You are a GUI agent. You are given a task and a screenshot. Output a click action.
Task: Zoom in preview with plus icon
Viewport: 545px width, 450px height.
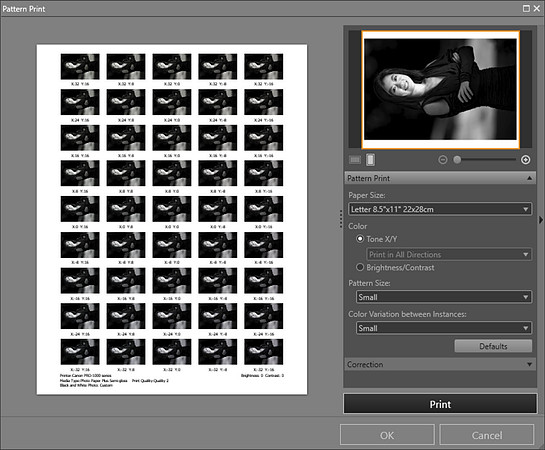click(x=526, y=160)
